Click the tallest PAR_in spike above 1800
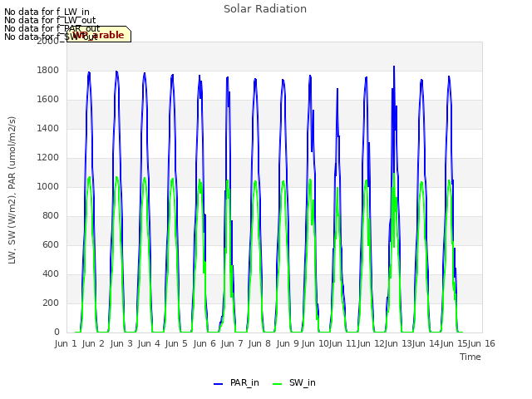532x399 pixels. point(394,68)
